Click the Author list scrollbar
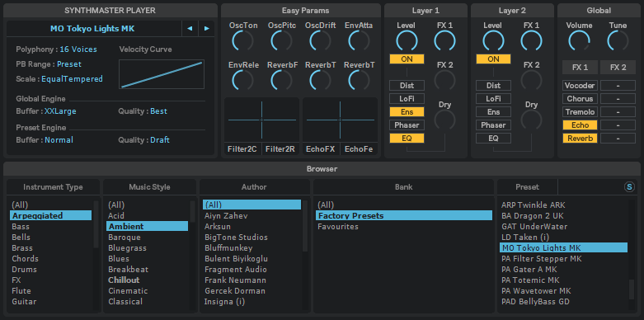Screen dimensions: 644x320 click(x=305, y=225)
